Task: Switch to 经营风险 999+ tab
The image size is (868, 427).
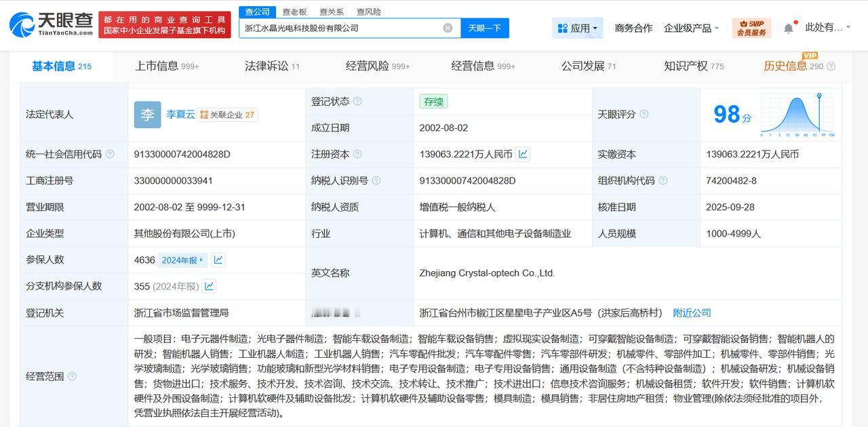Action: (378, 66)
